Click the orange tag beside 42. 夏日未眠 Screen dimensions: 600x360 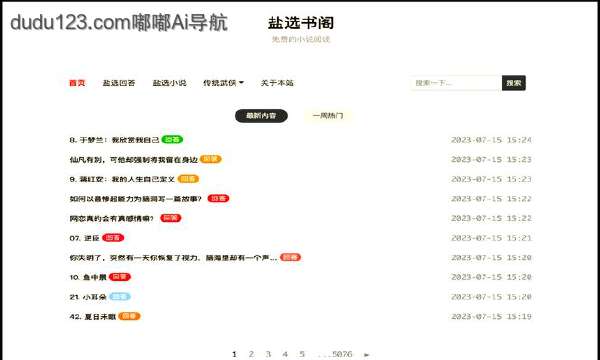pos(129,316)
